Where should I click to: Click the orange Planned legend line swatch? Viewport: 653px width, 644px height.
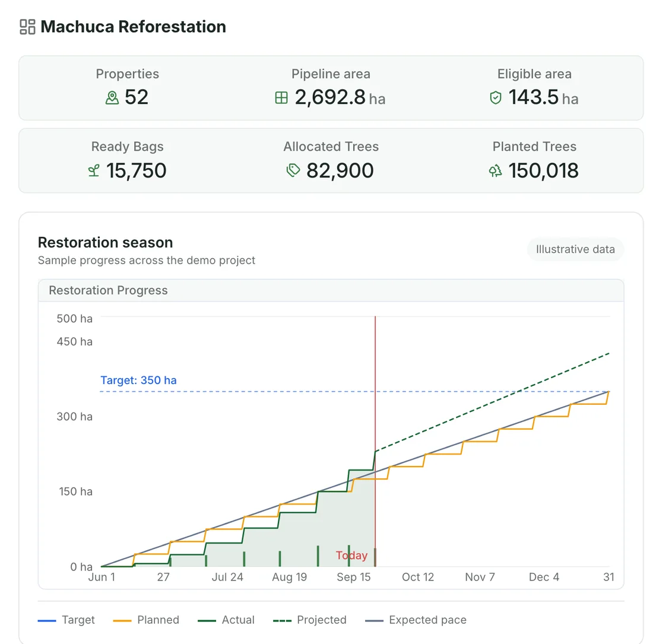pos(122,621)
